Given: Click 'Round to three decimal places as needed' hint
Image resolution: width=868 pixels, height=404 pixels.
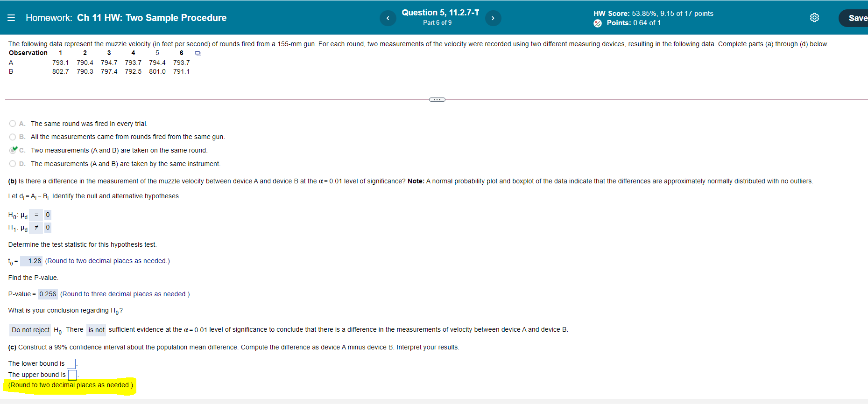Looking at the screenshot, I should click(x=125, y=294).
